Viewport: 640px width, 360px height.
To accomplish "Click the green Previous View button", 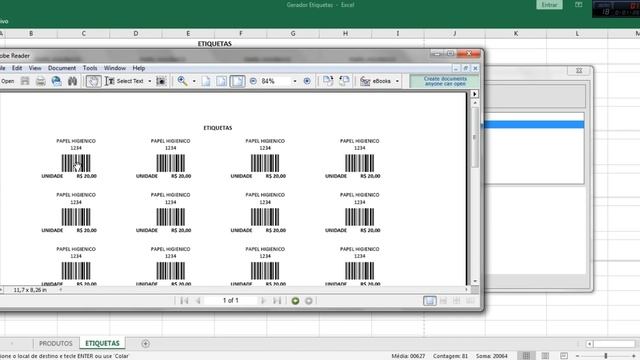I will pyautogui.click(x=295, y=301).
